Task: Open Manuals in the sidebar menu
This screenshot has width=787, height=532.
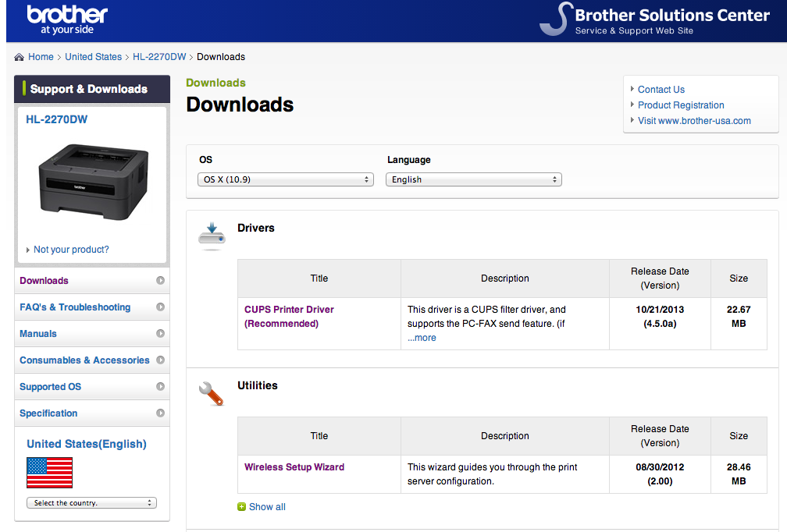Action: 92,333
